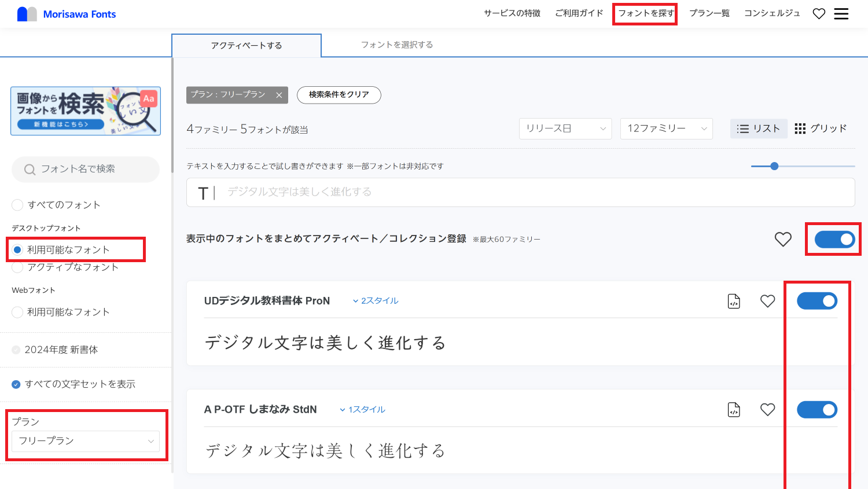Image resolution: width=868 pixels, height=489 pixels.
Task: Remove the フリープラン filter tag
Action: tap(279, 95)
